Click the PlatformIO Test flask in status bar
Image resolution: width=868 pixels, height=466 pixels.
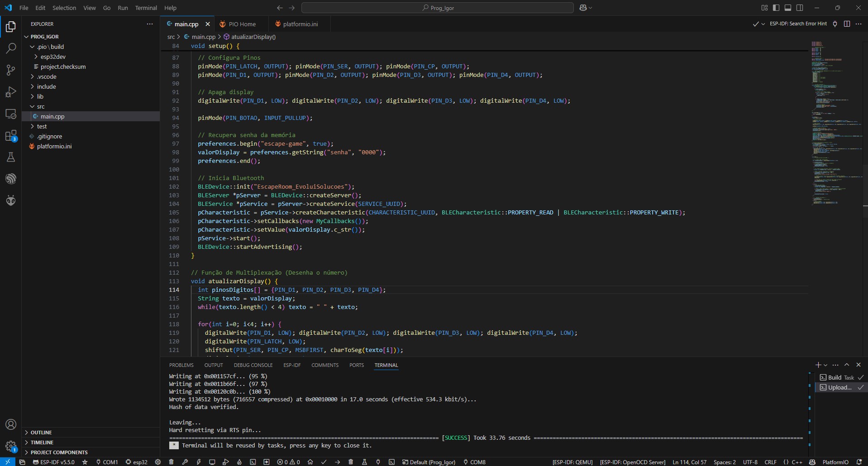click(x=364, y=462)
